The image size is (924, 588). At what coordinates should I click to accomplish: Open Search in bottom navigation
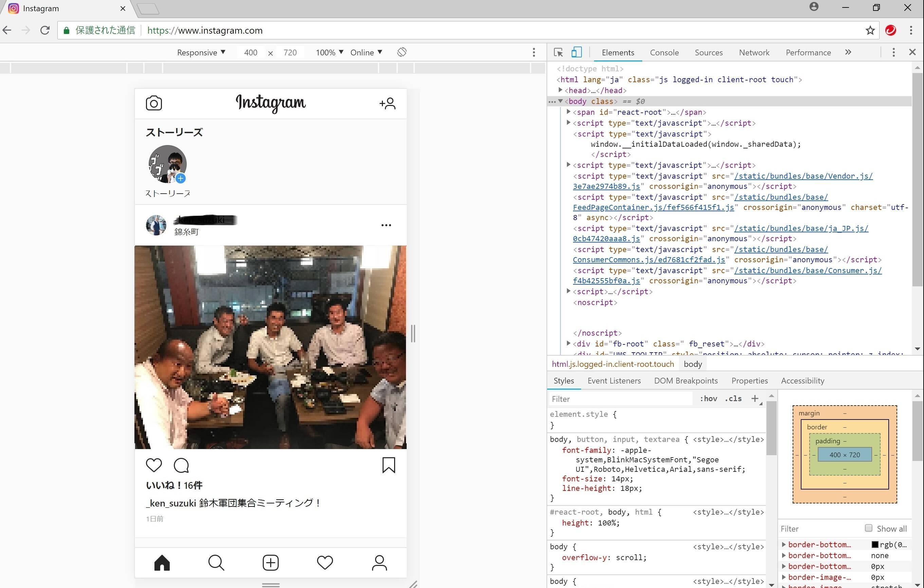[x=216, y=563]
